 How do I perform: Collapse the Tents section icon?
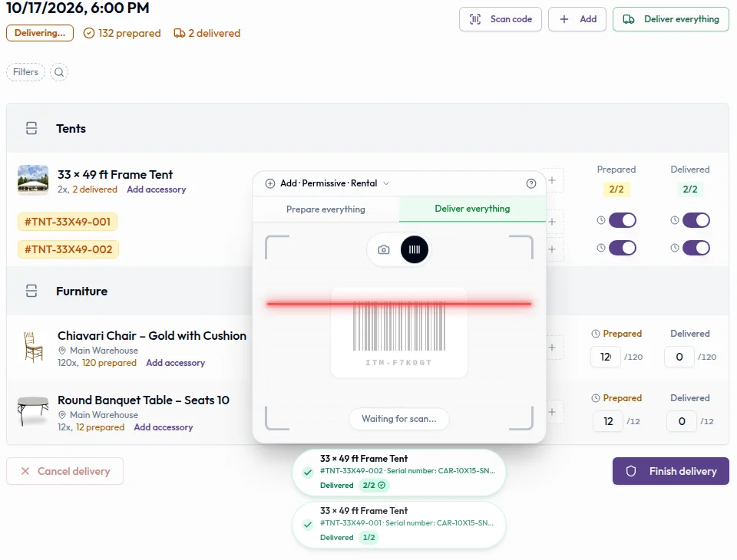31,128
